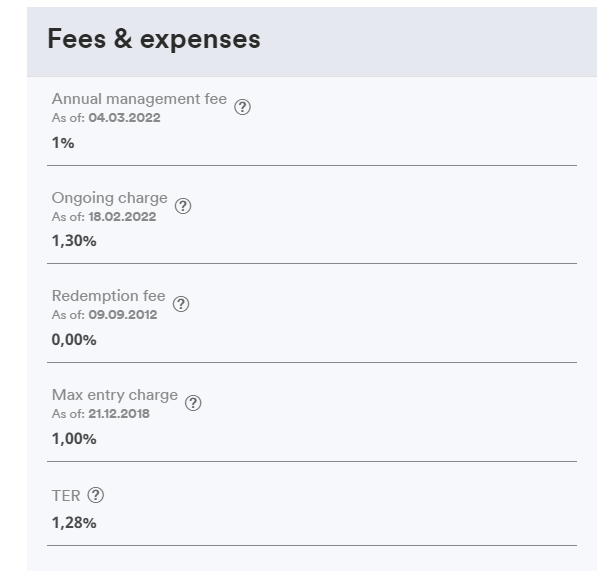Click the 1,28% TER value
Image resolution: width=614 pixels, height=576 pixels.
coord(74,522)
